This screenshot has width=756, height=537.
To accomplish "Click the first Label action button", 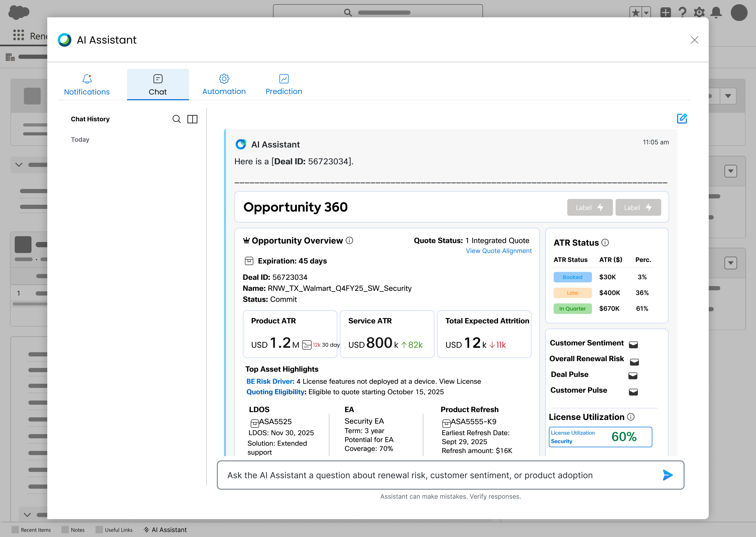I will pos(590,207).
